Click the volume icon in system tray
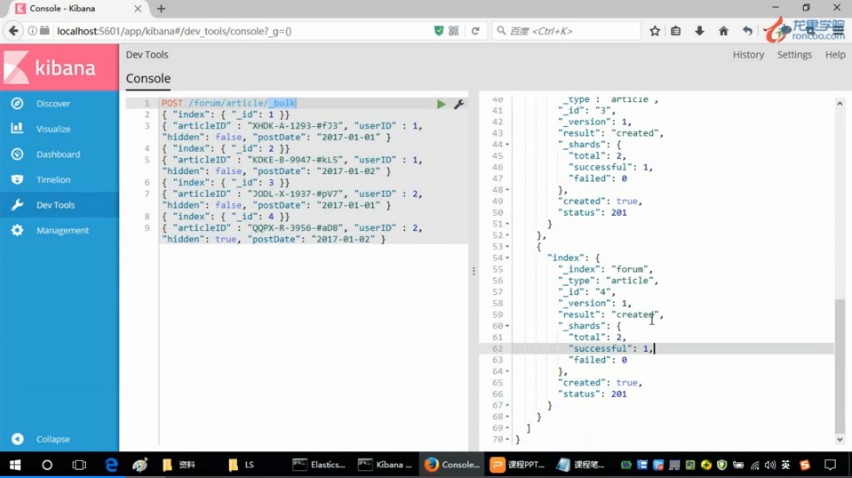 click(x=770, y=465)
